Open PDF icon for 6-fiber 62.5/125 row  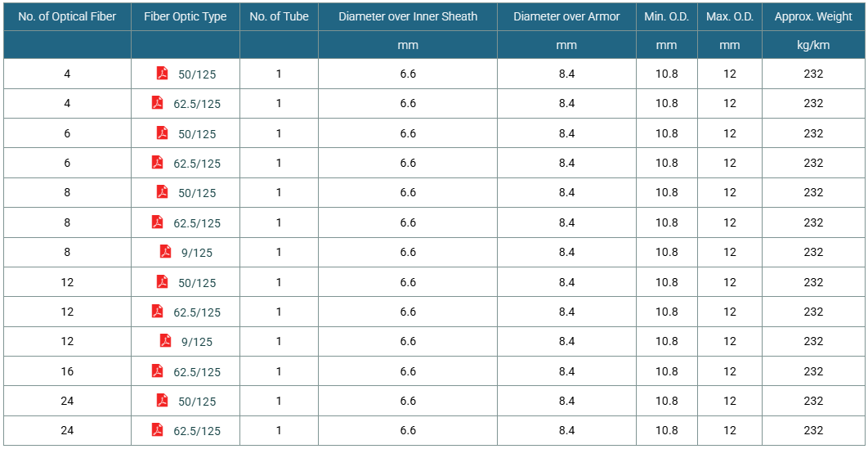point(158,163)
